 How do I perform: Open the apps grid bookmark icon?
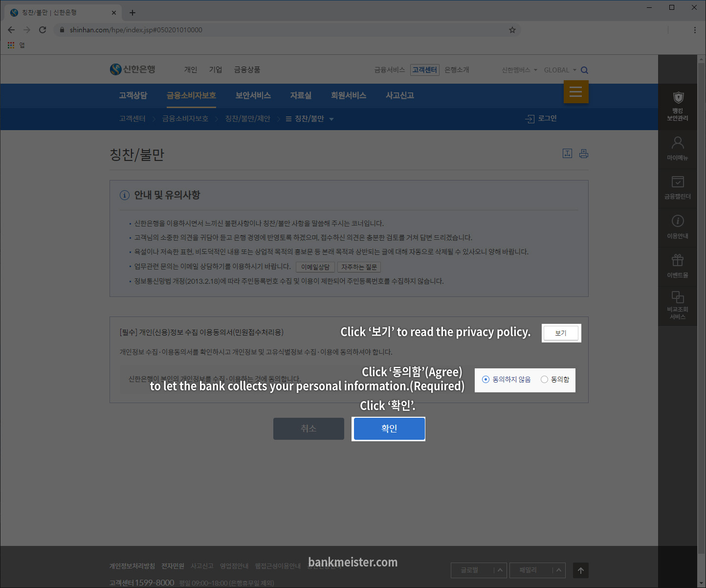tap(11, 45)
